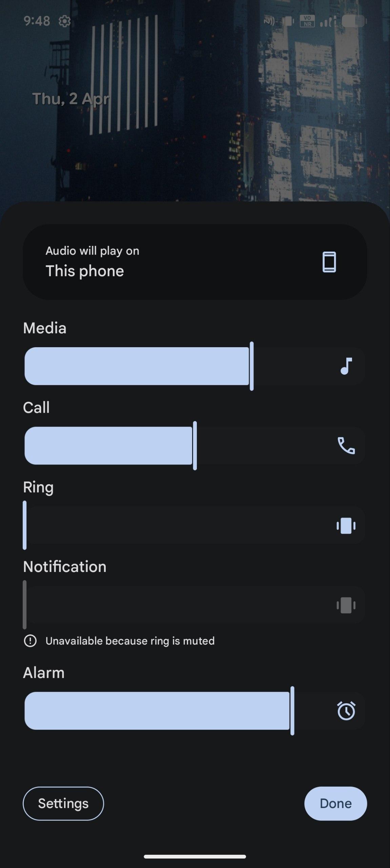Tap the battery icon in status bar
Viewport: 390px width, 868px height.
tap(354, 21)
